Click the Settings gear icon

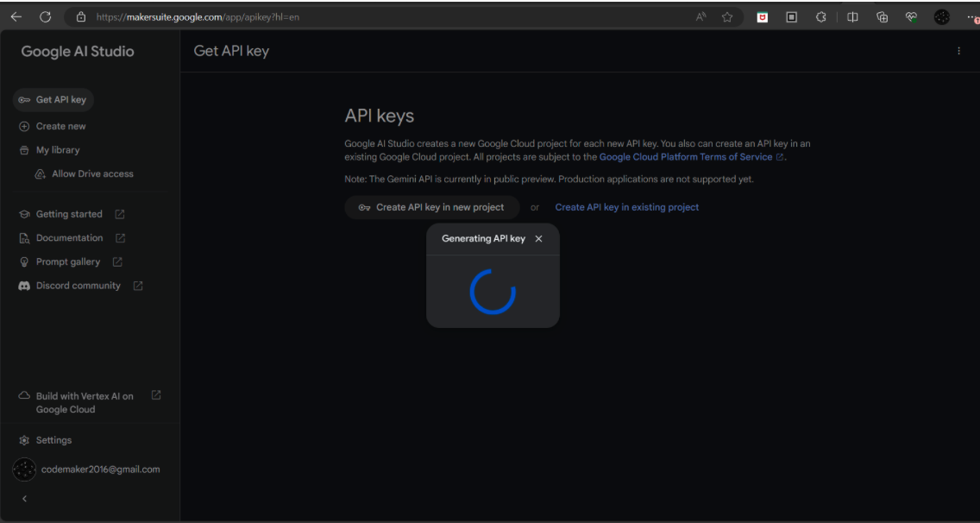tap(24, 440)
